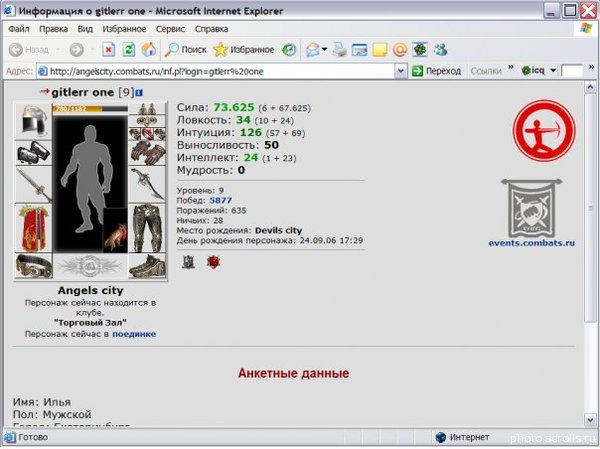
Task: Click the Переход go button
Action: coord(436,71)
